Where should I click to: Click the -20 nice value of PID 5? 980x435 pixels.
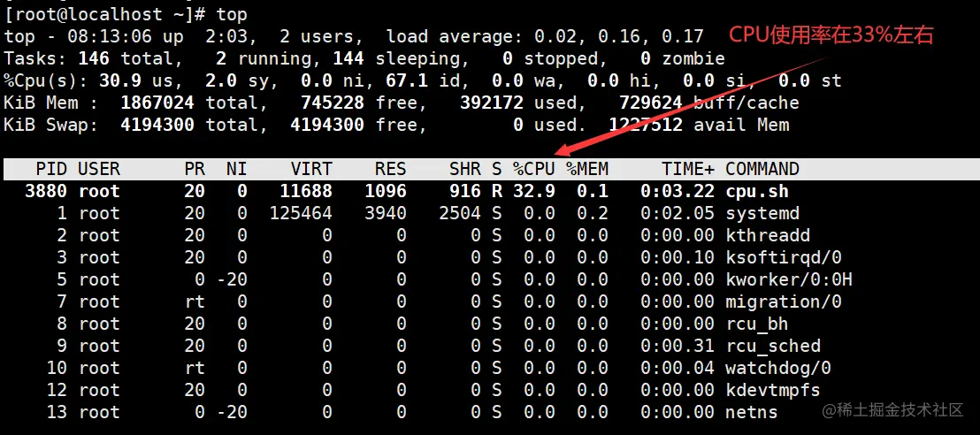coord(232,279)
